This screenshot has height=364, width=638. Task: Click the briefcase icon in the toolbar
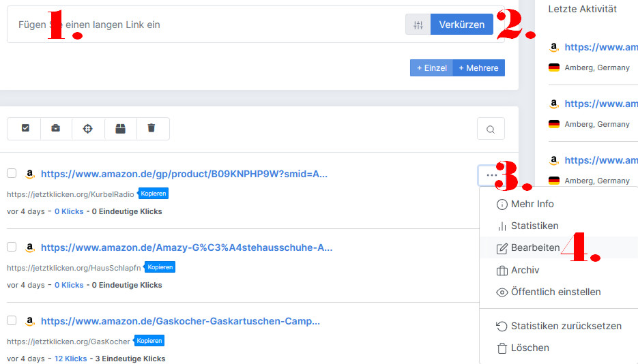coord(56,128)
